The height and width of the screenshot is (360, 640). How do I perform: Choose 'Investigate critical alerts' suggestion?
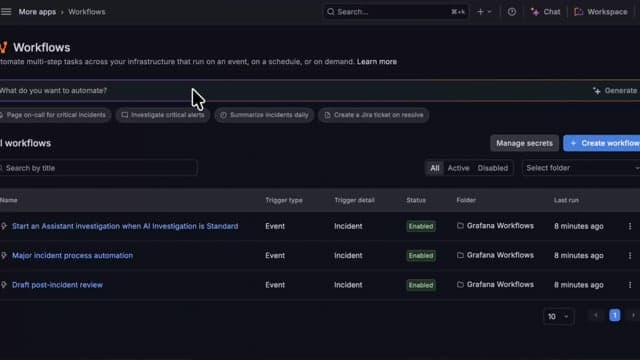coord(163,115)
